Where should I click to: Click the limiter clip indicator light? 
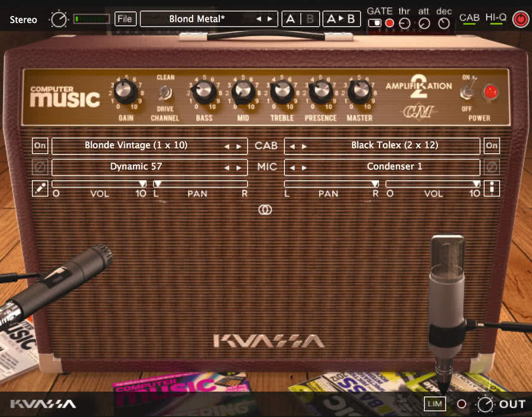click(x=462, y=404)
